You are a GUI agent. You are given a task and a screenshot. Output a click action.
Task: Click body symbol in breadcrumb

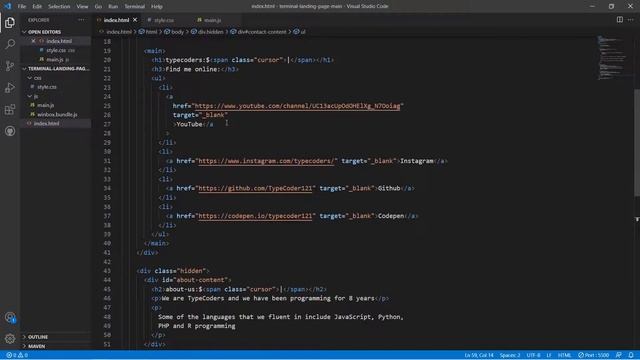click(x=174, y=32)
